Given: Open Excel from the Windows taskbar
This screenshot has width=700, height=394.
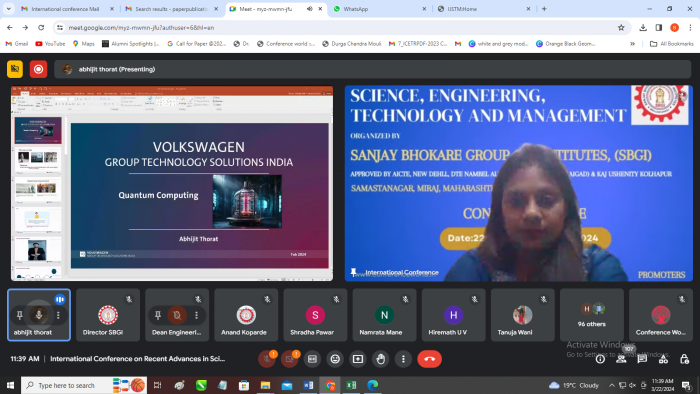Looking at the screenshot, I should point(351,385).
